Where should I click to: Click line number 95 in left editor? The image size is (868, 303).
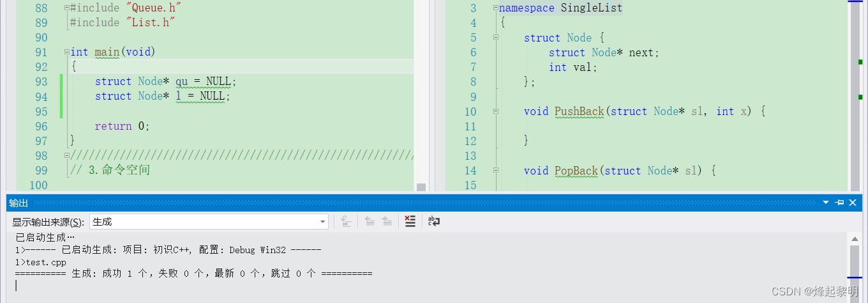click(x=41, y=111)
